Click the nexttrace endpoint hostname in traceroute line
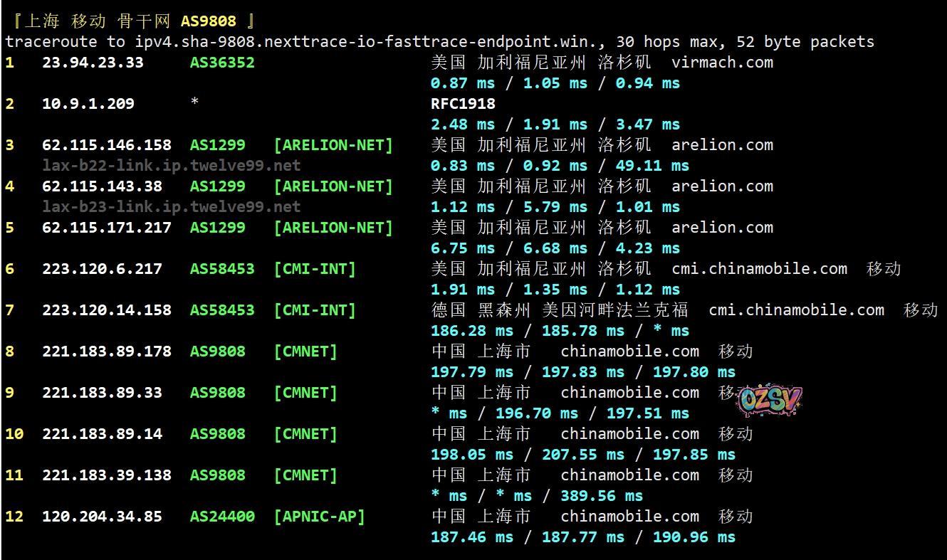This screenshot has width=947, height=560. pyautogui.click(x=370, y=42)
